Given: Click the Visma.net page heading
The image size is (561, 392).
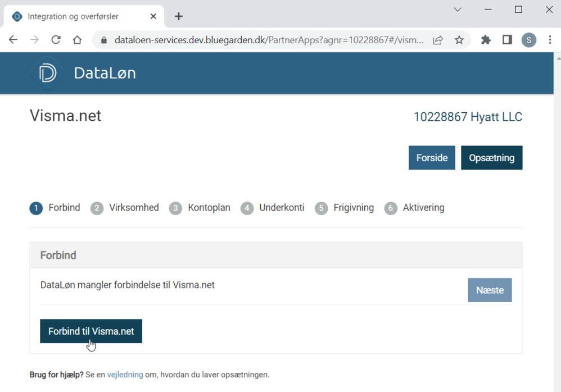Looking at the screenshot, I should (x=65, y=116).
